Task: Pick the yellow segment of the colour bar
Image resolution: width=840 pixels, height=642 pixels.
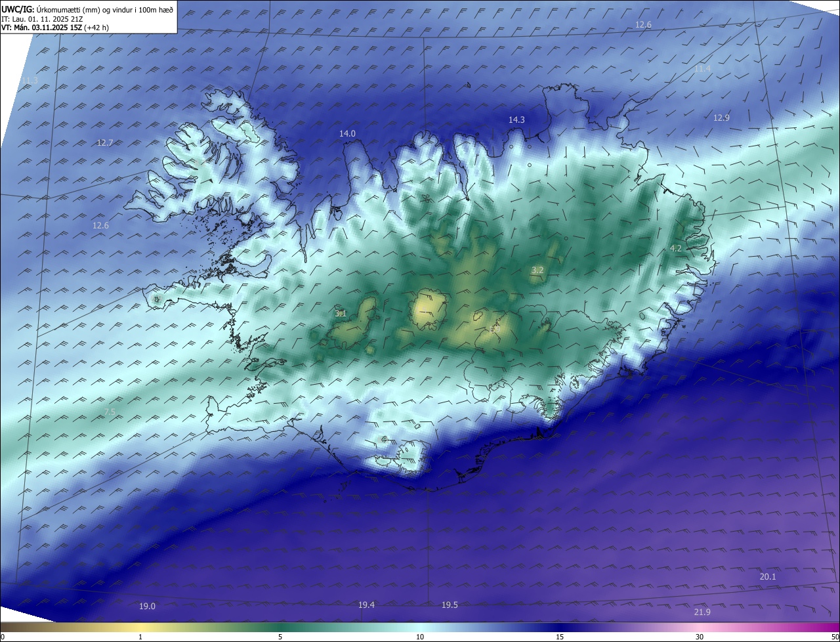Action: coord(141,627)
